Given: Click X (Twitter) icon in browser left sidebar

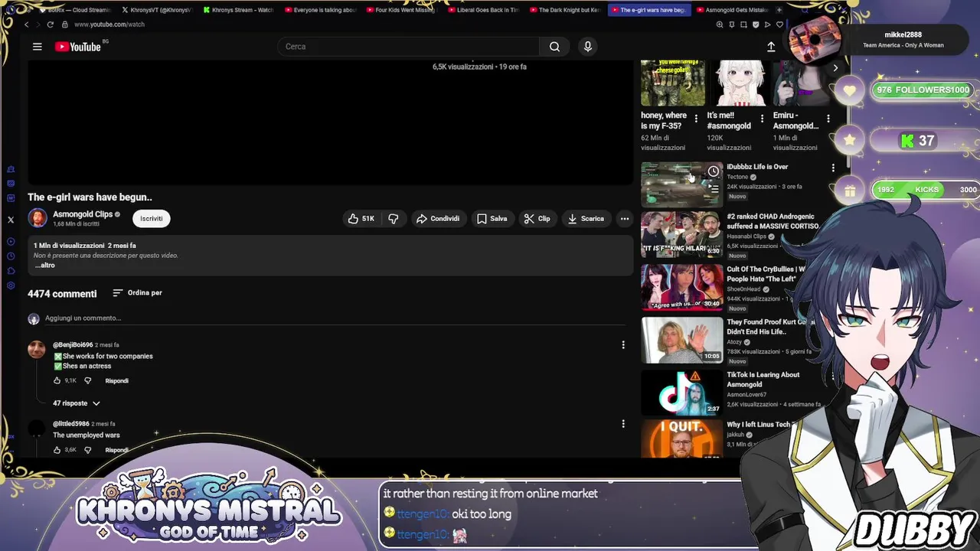Looking at the screenshot, I should (x=11, y=220).
